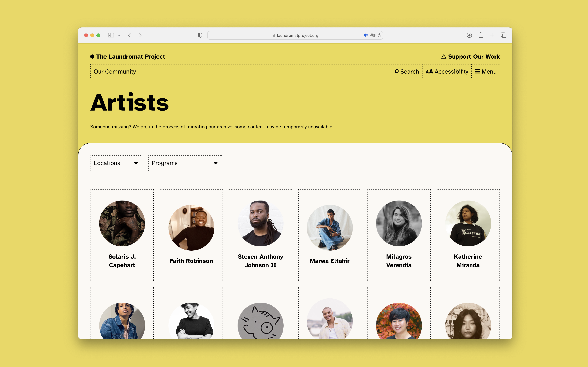
Task: Click the privacy shield icon
Action: [200, 35]
